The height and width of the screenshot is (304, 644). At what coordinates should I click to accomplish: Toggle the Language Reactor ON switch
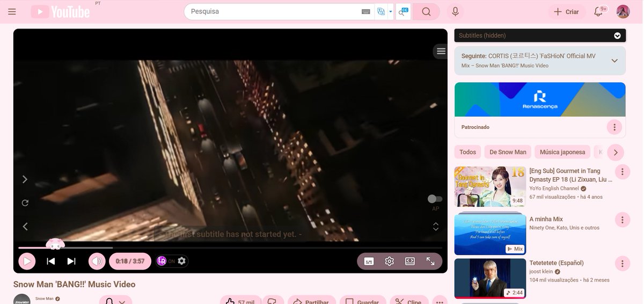tap(166, 261)
